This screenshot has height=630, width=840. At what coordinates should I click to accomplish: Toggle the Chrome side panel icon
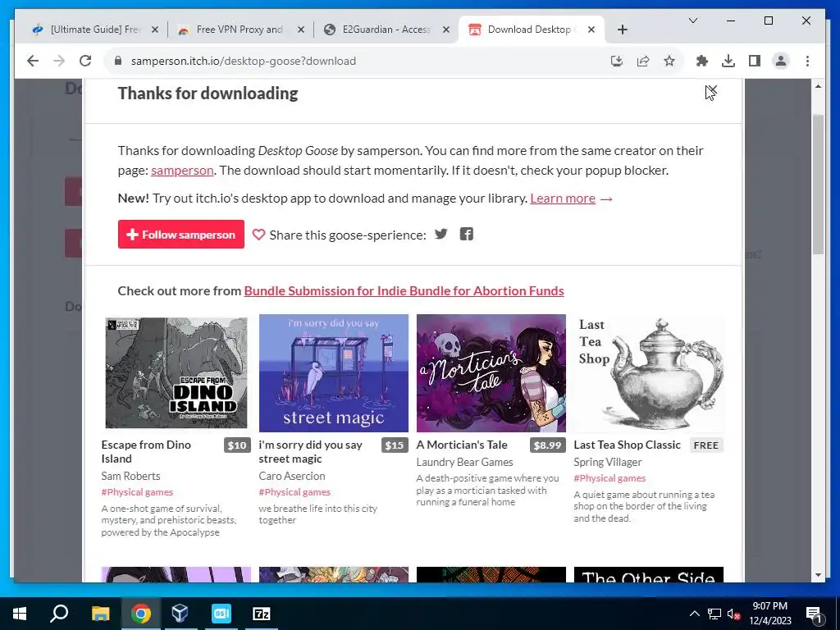coord(755,61)
